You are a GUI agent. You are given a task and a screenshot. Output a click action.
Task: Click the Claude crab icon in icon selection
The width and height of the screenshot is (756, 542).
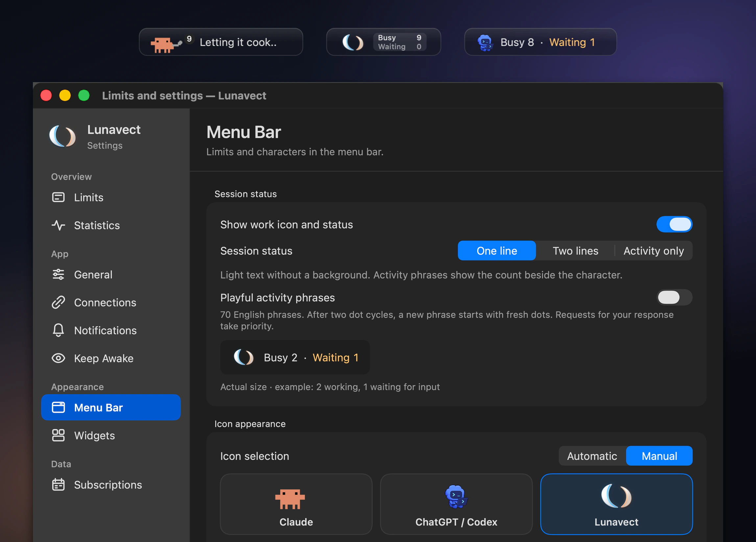coord(290,499)
